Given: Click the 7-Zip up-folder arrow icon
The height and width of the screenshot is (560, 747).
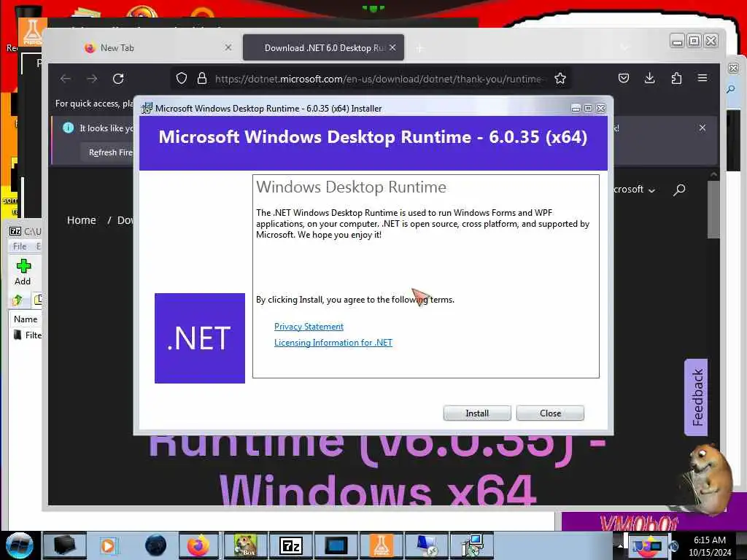Looking at the screenshot, I should pos(18,300).
